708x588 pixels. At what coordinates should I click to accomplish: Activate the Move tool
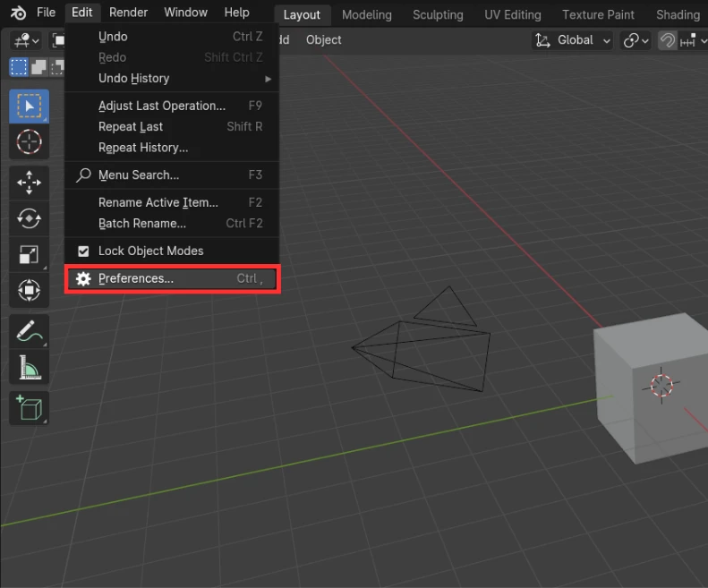pos(30,183)
